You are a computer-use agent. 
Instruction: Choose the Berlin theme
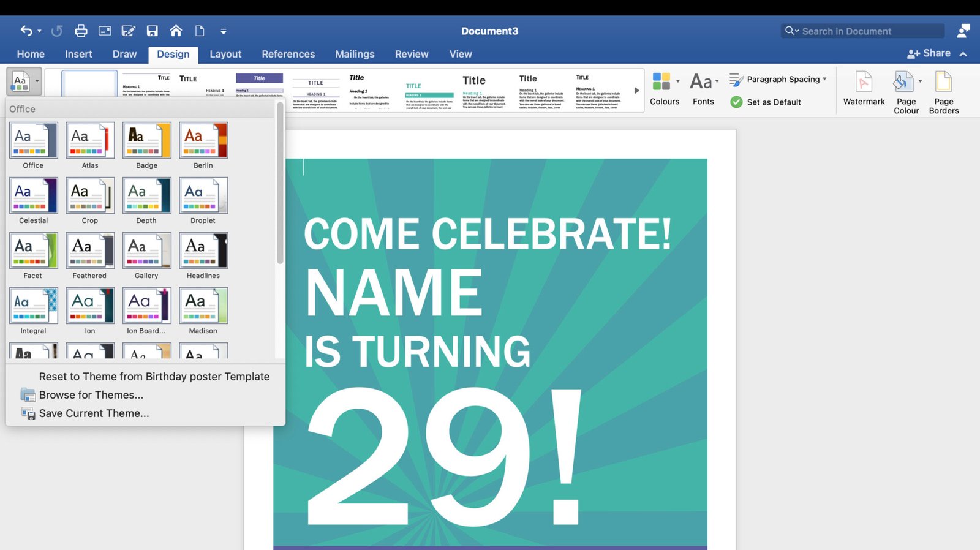(x=203, y=140)
